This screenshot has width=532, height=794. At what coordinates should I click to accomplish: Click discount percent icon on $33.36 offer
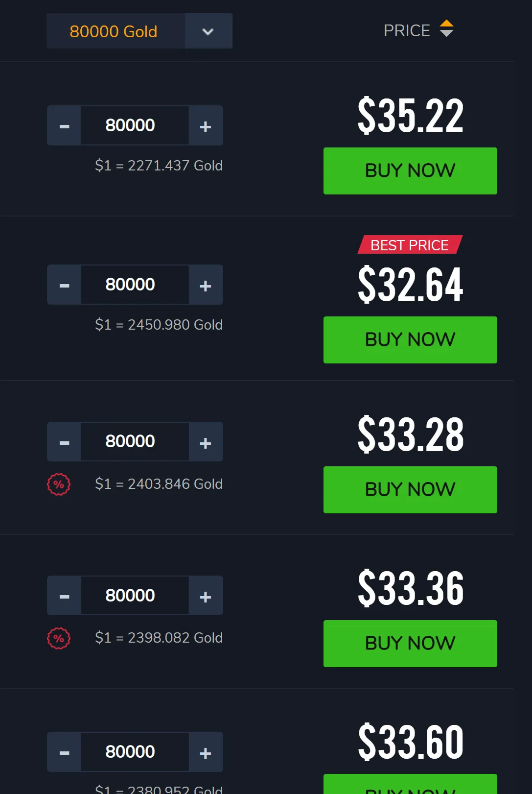[x=59, y=638]
